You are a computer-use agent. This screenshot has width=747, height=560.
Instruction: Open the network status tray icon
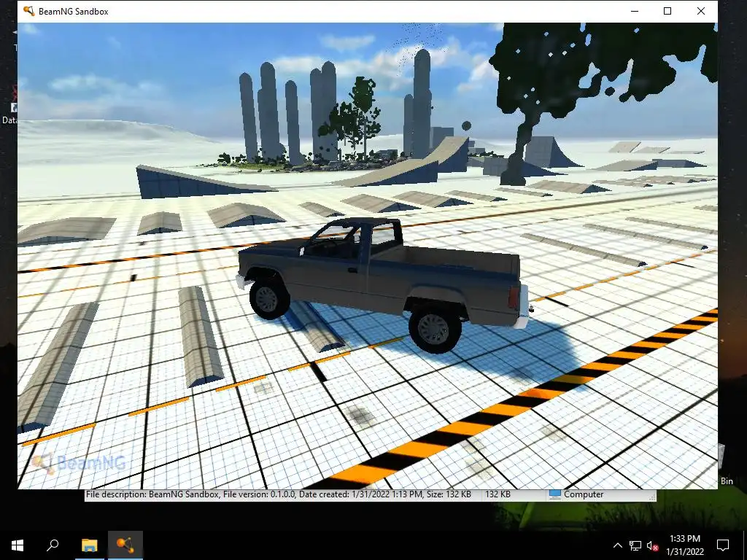coord(635,545)
